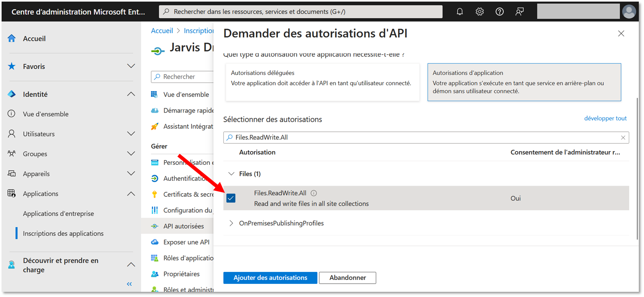Collapse the Identité section chevron
Screen dimensions: 644x297
[x=131, y=94]
